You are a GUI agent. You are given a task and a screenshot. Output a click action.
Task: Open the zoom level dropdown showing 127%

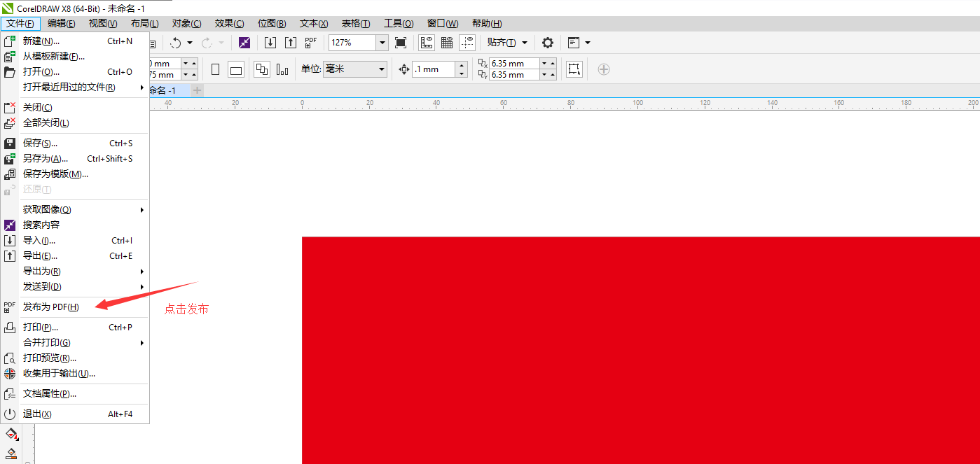click(x=382, y=43)
